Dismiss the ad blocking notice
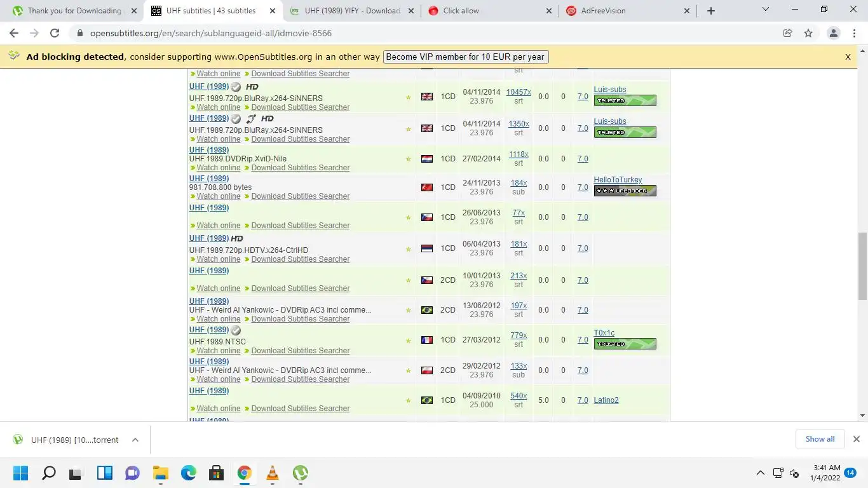 848,57
